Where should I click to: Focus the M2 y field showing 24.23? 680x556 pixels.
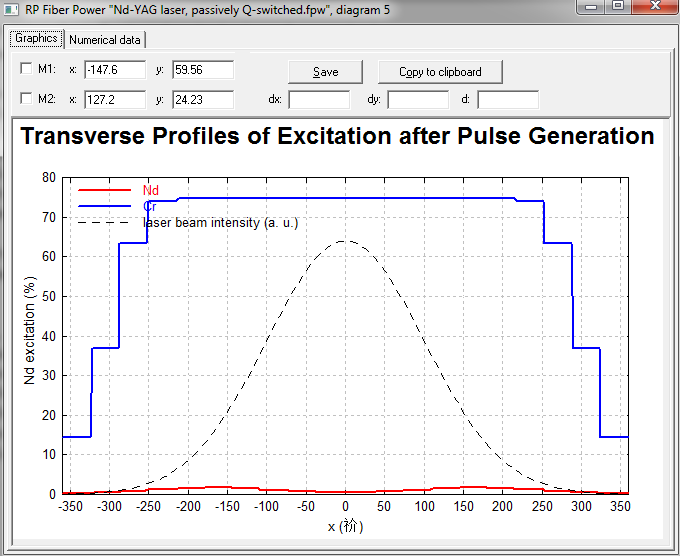203,100
